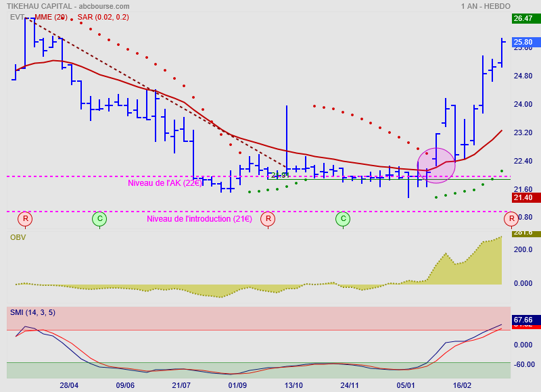Click the 21.60 price axis label

pyautogui.click(x=523, y=189)
